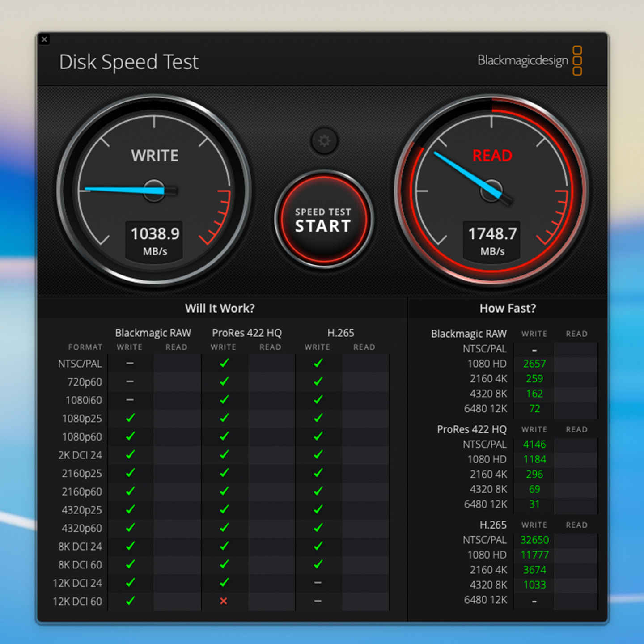Click the ProRes 422 HQ checkmark for 4320p60
This screenshot has width=644, height=644.
click(224, 528)
